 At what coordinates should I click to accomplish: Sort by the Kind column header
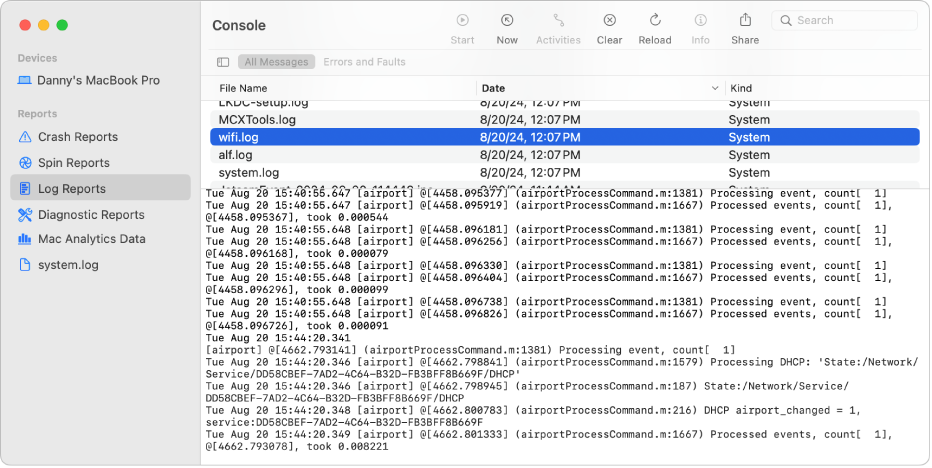[x=741, y=88]
